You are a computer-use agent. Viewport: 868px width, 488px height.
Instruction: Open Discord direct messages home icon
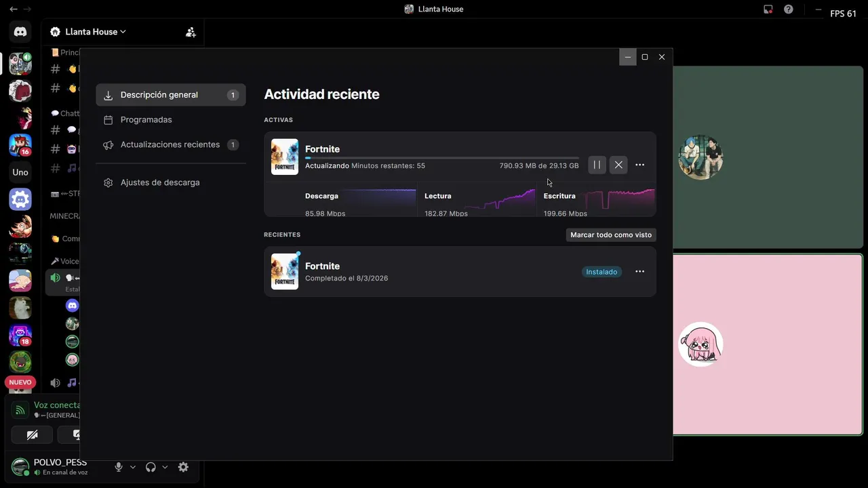(20, 32)
